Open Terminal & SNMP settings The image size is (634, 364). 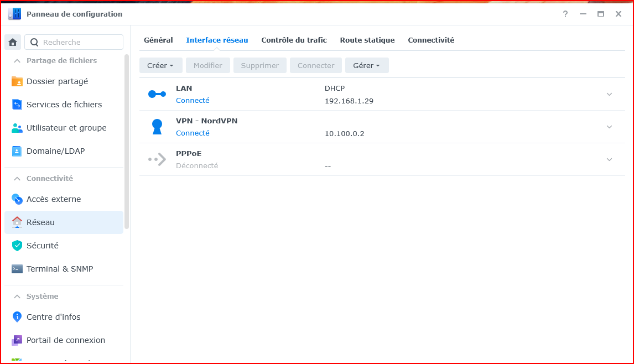[x=59, y=269]
